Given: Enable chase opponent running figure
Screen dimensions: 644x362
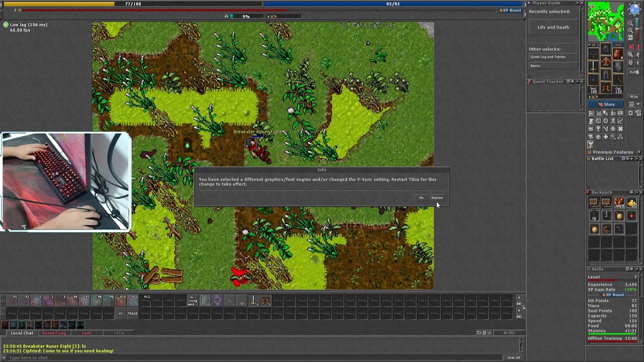Looking at the screenshot, I should coord(637,54).
